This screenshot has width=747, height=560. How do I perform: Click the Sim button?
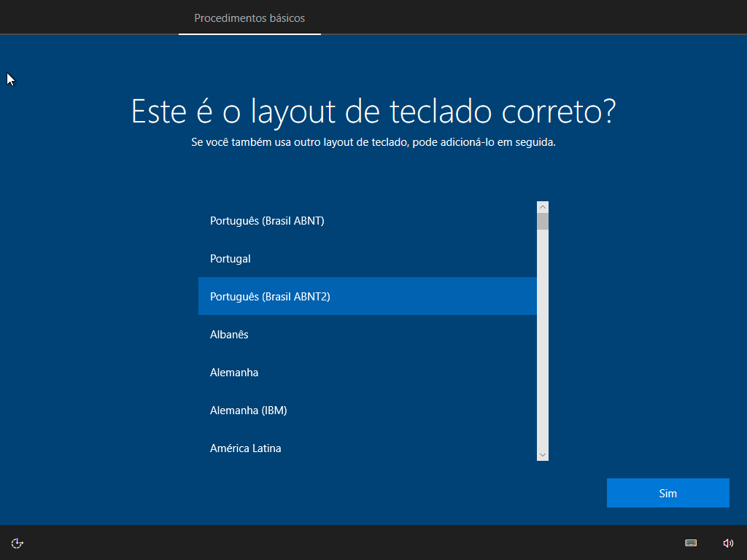(x=668, y=493)
